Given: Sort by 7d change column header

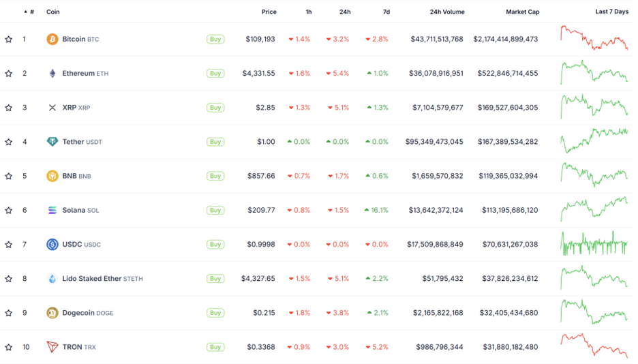Looking at the screenshot, I should point(386,12).
